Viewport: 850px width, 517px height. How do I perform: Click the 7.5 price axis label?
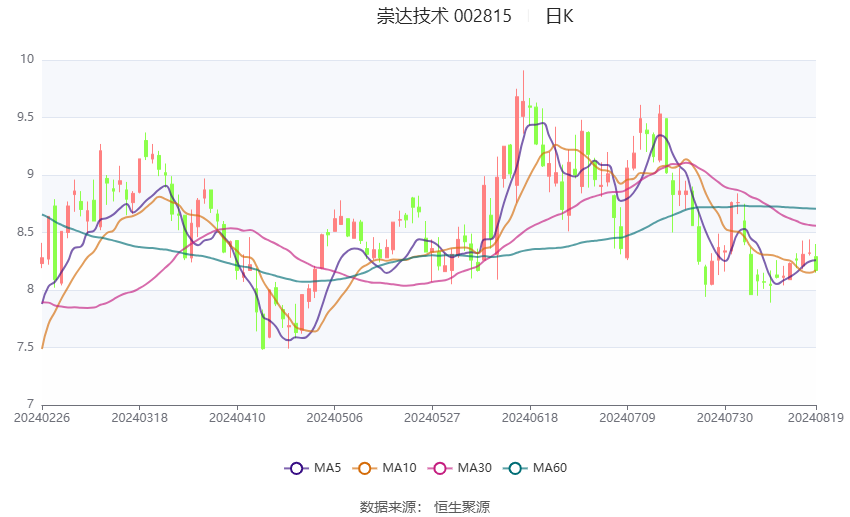pos(25,347)
